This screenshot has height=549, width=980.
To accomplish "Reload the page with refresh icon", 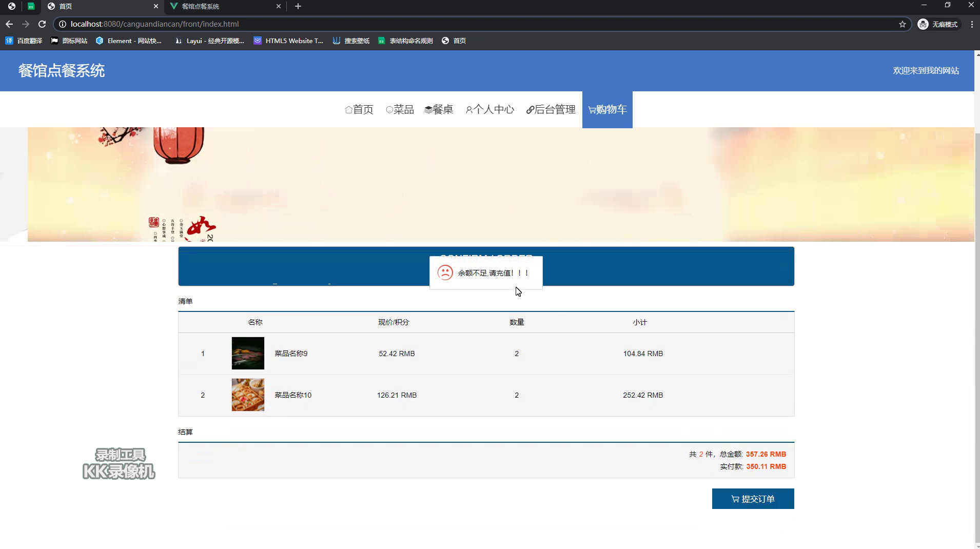I will click(42, 24).
